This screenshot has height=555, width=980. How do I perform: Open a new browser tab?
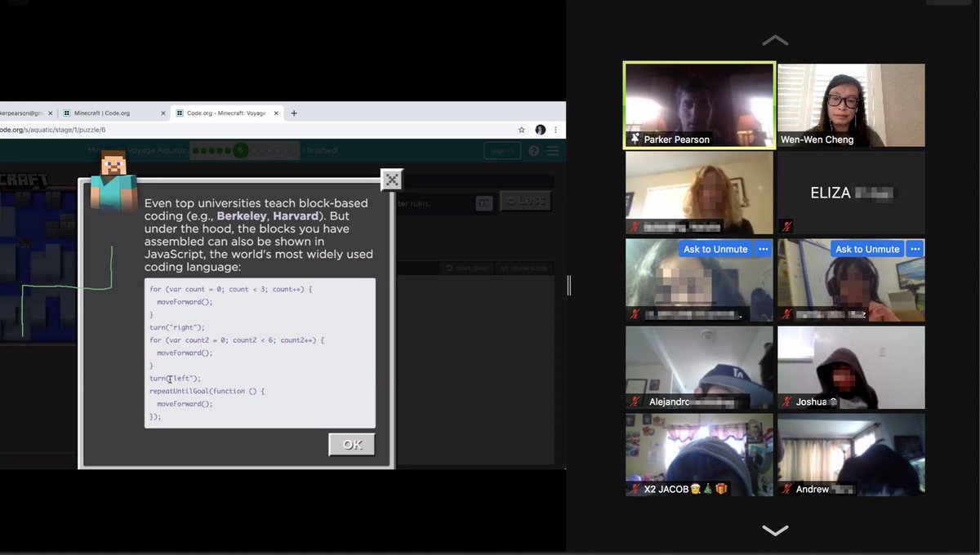tap(294, 113)
